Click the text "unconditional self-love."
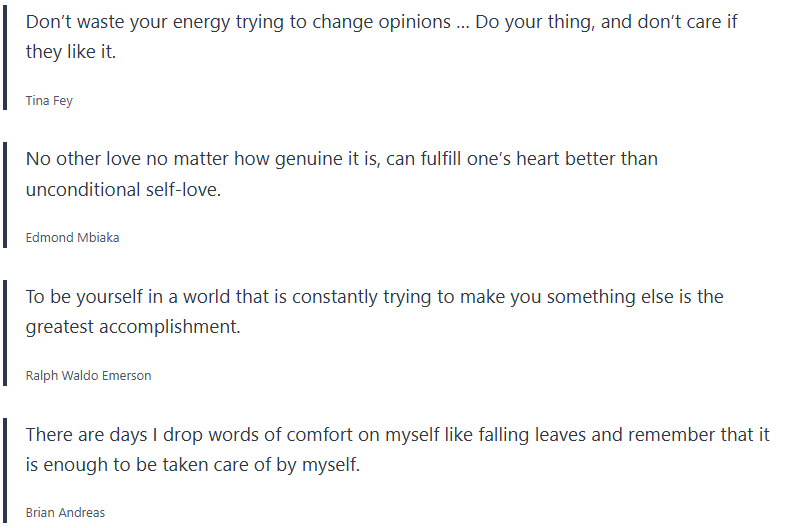 (x=123, y=190)
